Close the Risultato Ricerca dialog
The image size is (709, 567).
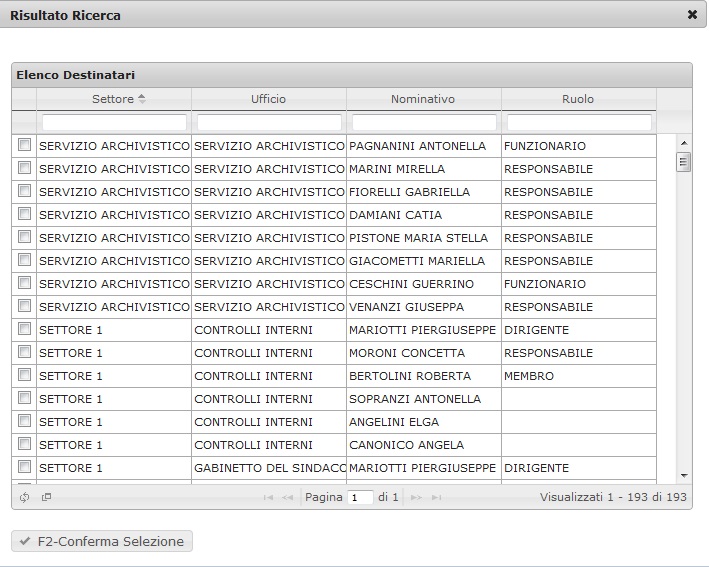(x=692, y=15)
